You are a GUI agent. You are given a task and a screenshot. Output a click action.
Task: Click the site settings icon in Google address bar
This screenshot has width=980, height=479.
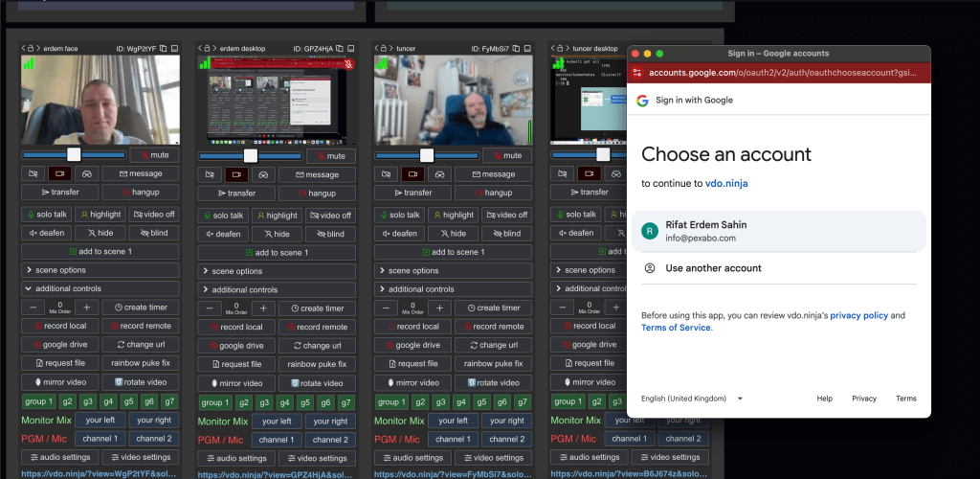pyautogui.click(x=636, y=73)
